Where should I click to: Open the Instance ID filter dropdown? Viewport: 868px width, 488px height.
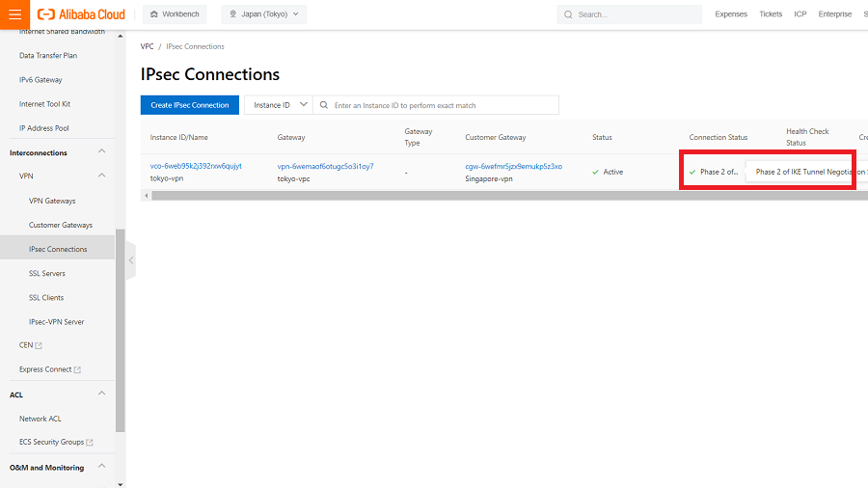[x=281, y=105]
